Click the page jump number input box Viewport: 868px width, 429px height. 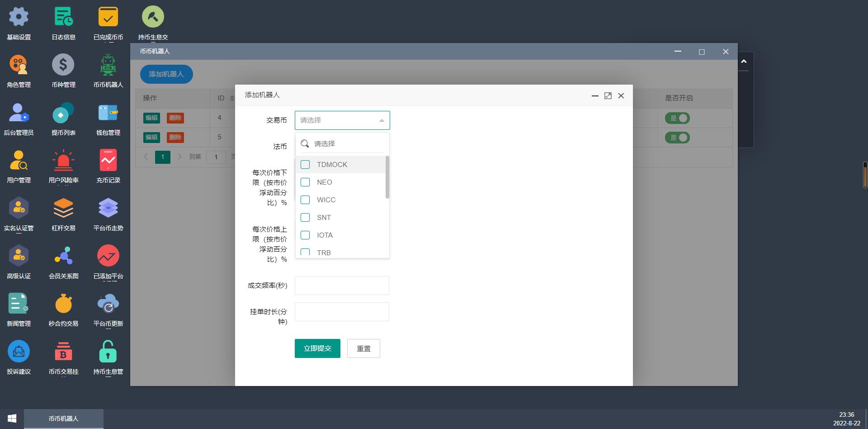click(216, 157)
